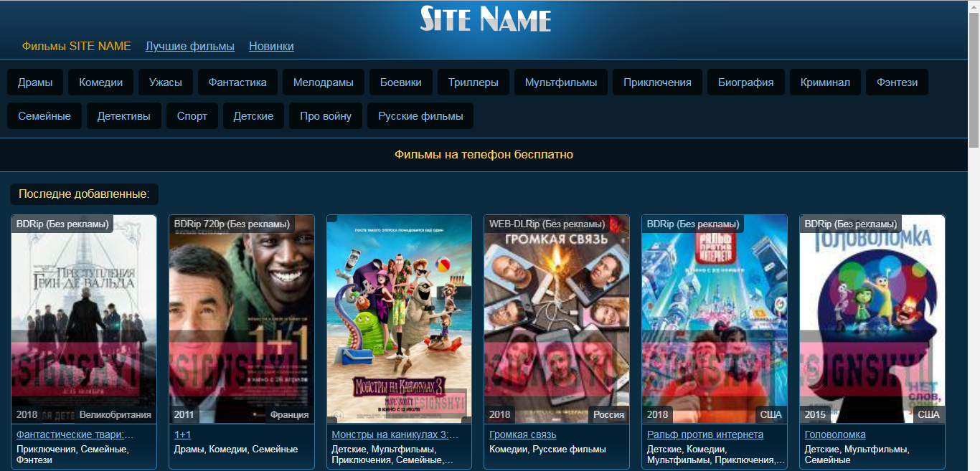Open the Комедии genre category
This screenshot has width=980, height=471.
click(100, 82)
